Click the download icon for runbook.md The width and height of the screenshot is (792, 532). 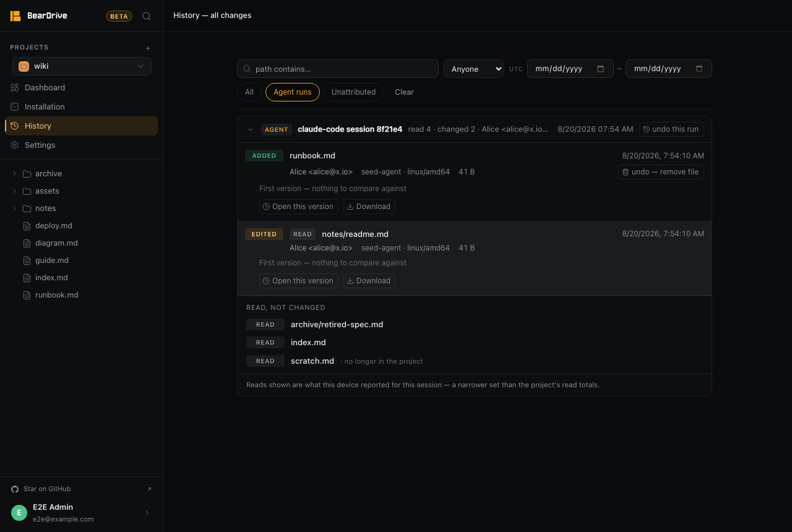(350, 207)
